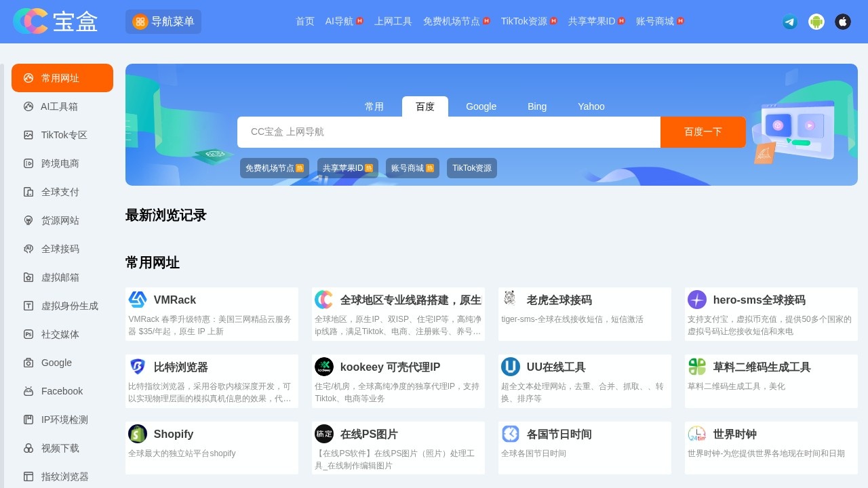Open the 导航菜单 menu
The height and width of the screenshot is (488, 868).
coord(163,21)
